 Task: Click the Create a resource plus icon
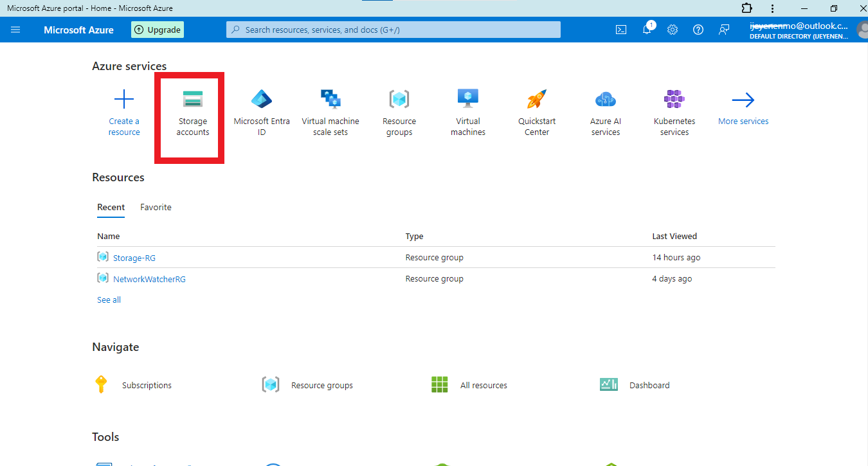(124, 100)
